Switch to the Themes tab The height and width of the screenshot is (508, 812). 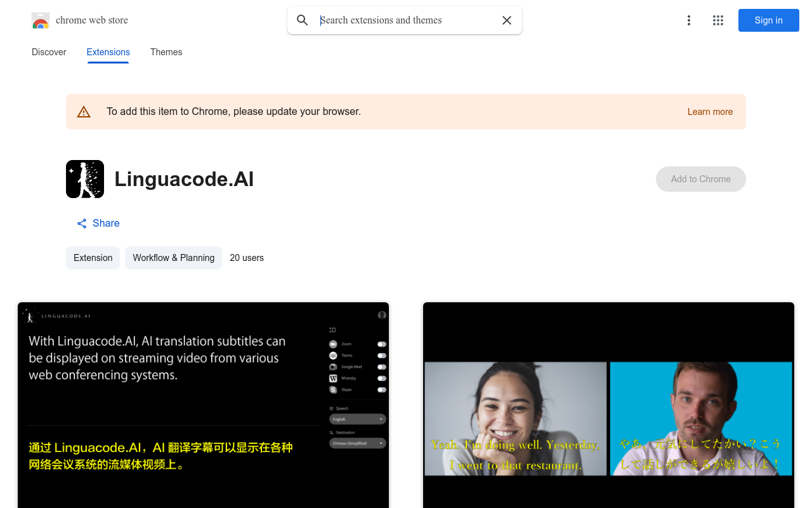(x=166, y=52)
